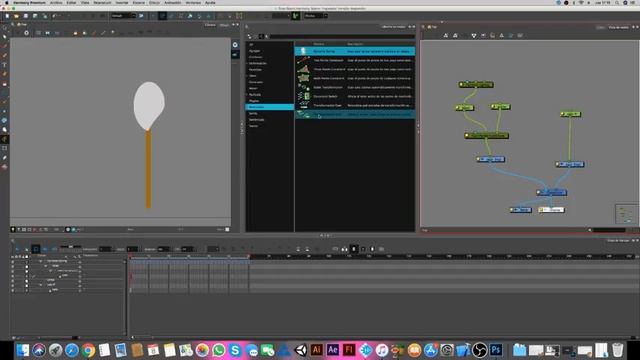640x360 pixels.
Task: Open the Animación menu
Action: pos(173,2)
